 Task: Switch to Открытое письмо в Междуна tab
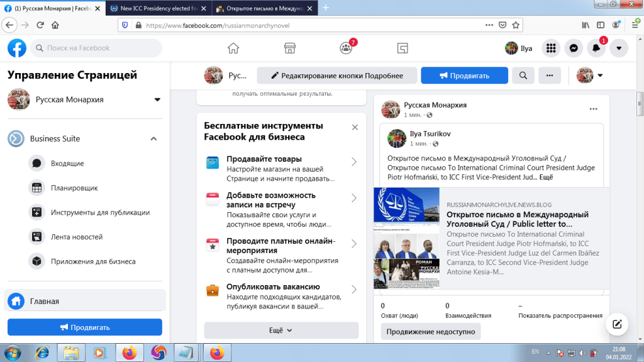pos(264,8)
